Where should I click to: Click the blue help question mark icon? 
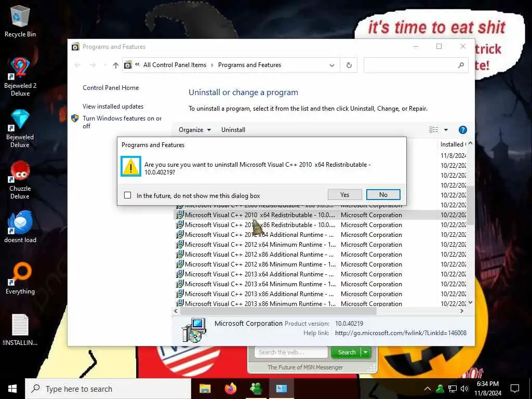pyautogui.click(x=462, y=130)
